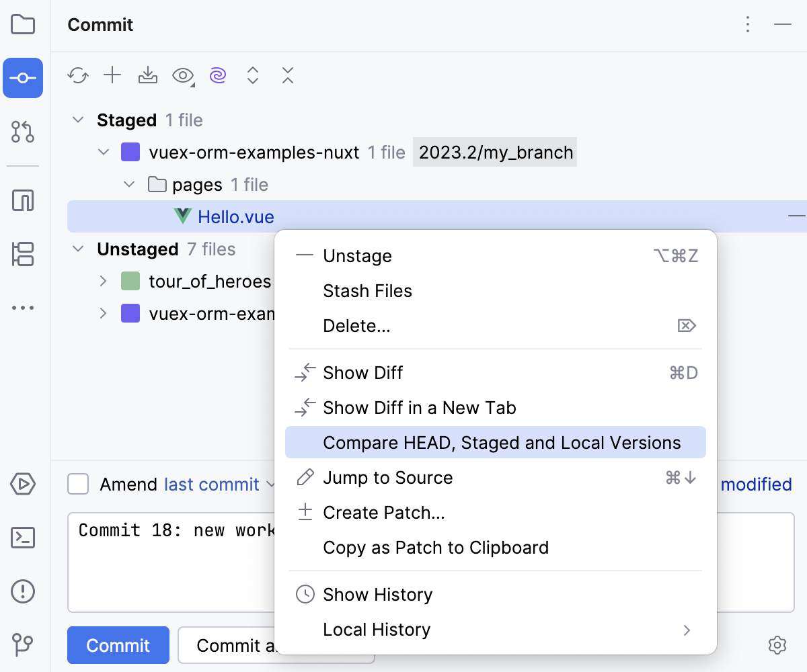Image resolution: width=807 pixels, height=672 pixels.
Task: Click the tour_of_heroes root label
Action: coord(210,282)
